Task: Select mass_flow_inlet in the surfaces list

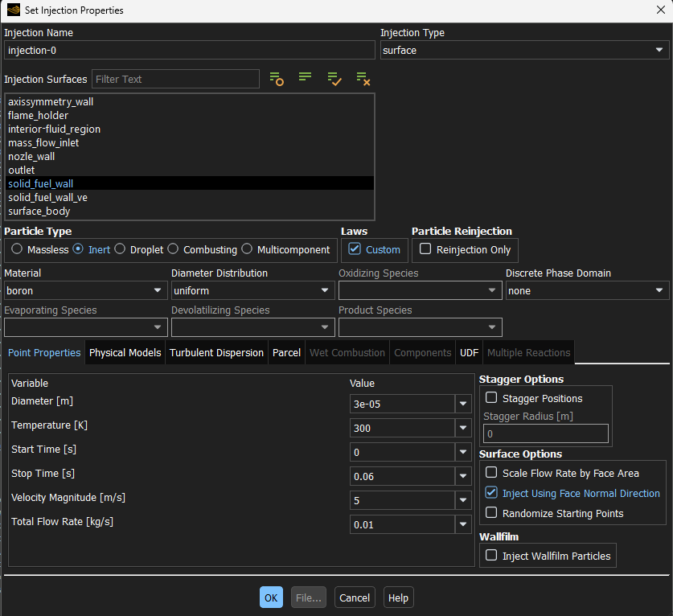Action: coord(43,142)
